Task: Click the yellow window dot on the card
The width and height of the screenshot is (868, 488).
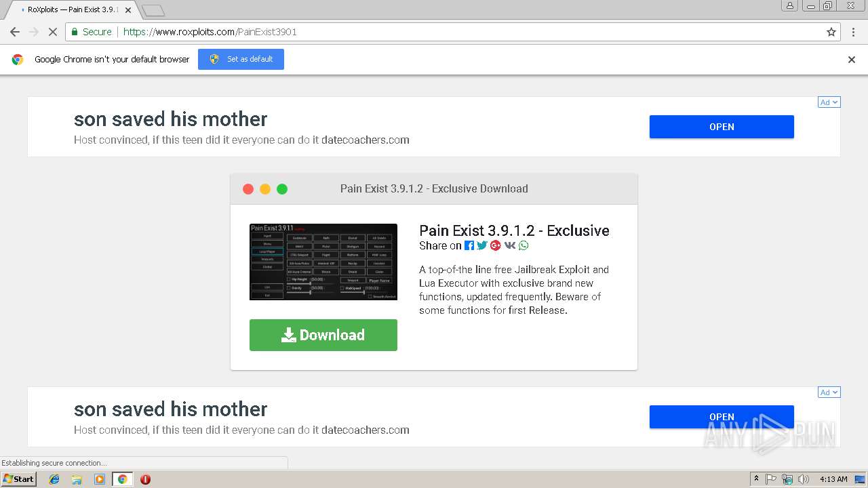Action: pos(265,189)
